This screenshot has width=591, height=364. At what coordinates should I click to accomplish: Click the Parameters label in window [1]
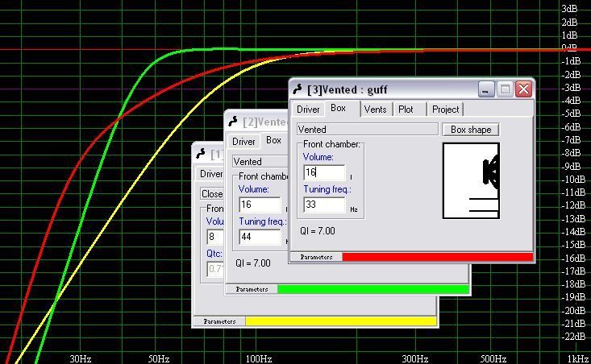[x=220, y=321]
